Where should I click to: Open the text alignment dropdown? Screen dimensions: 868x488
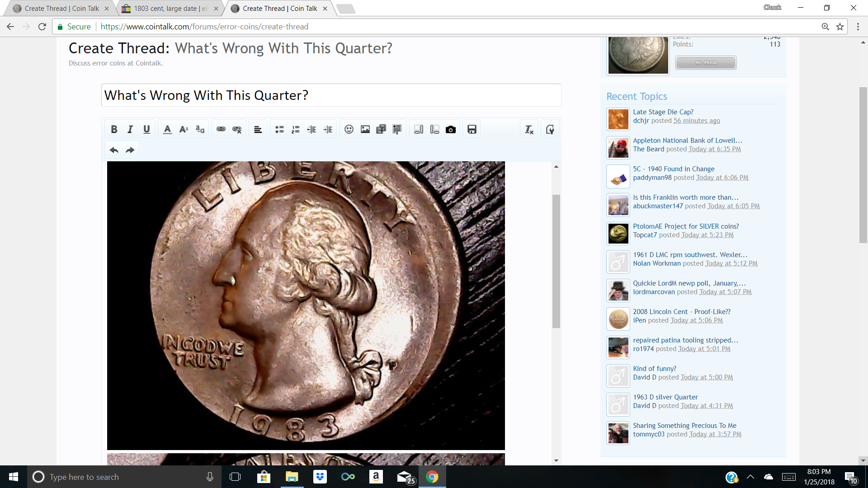point(258,130)
